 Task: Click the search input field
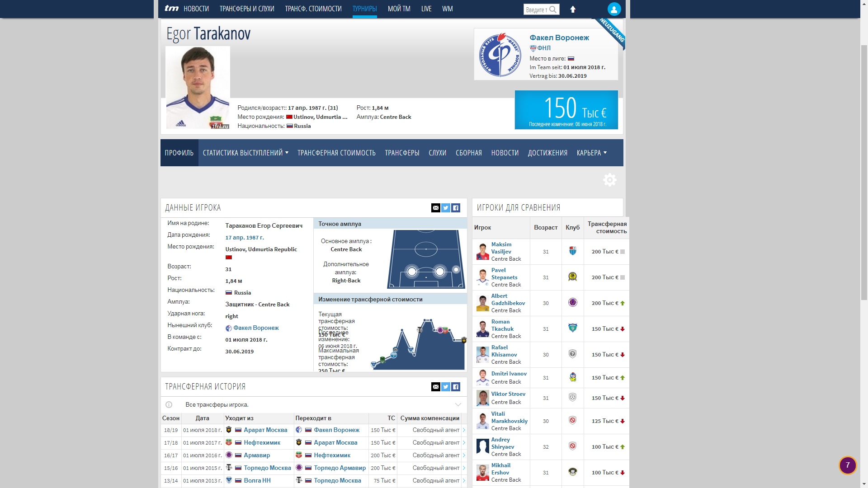tap(536, 9)
